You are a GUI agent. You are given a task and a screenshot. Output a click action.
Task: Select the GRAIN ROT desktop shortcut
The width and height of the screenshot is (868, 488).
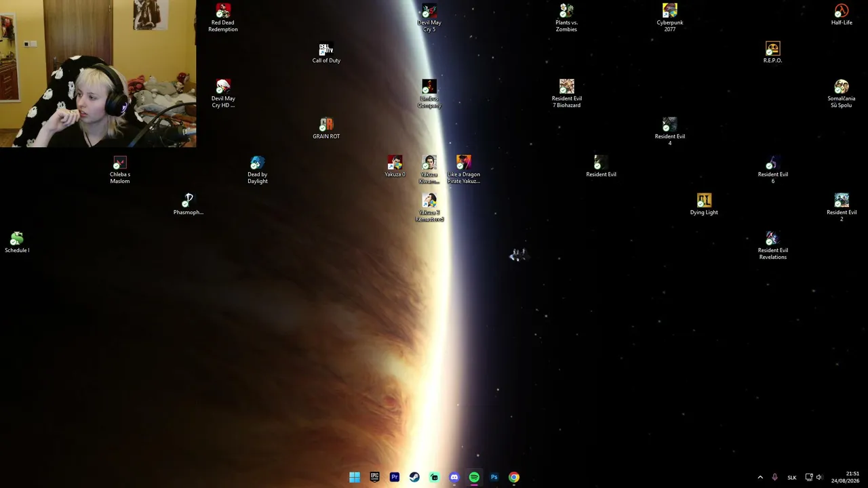(x=326, y=129)
